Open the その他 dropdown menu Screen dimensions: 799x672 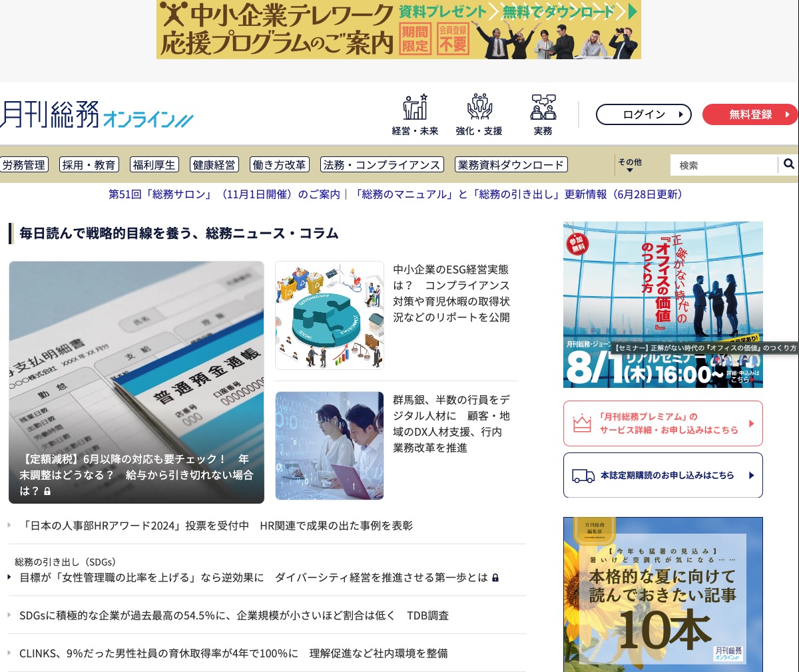point(629,164)
